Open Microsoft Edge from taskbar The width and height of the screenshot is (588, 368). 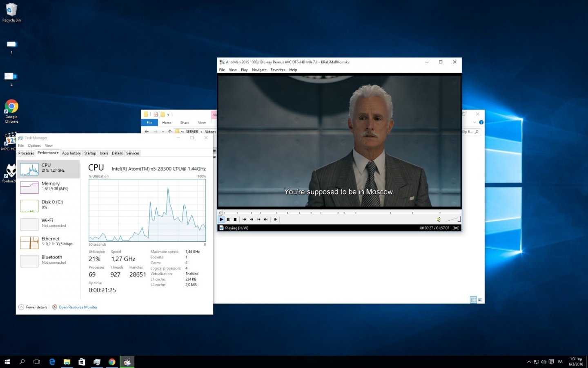coord(52,362)
